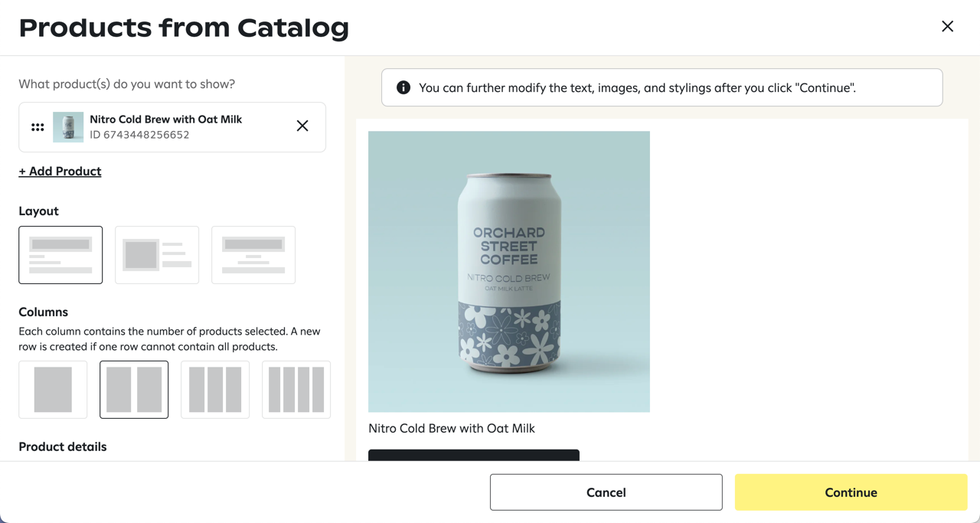Click the Product details section heading

pos(63,447)
